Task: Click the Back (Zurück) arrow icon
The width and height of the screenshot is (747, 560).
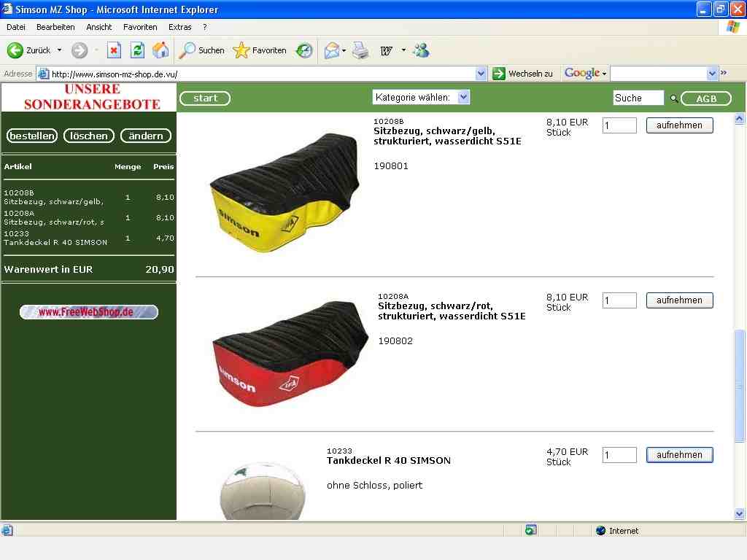Action: tap(15, 50)
